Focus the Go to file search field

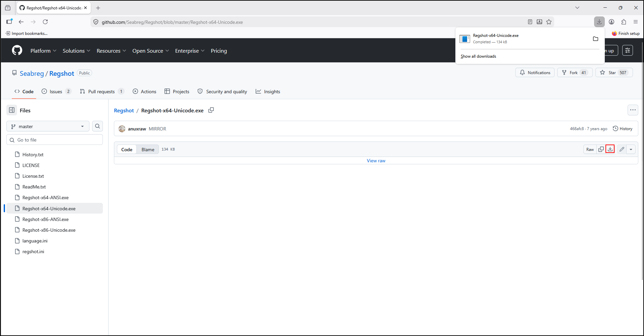point(55,140)
